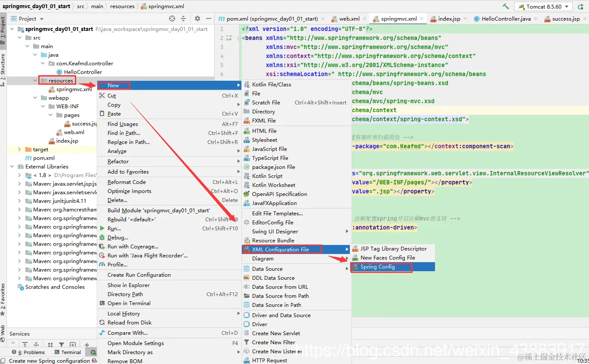Open the Terminal tool window tab

[67, 352]
